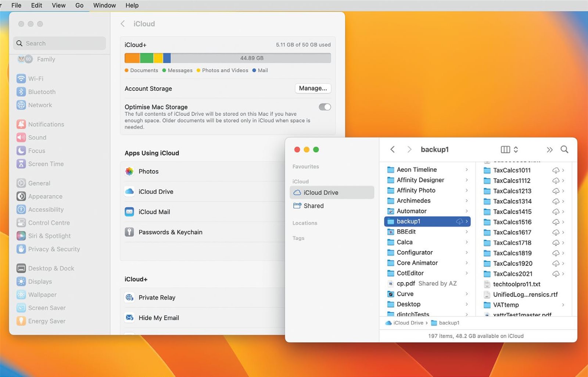Select backup1 folder in Finder column
This screenshot has height=377, width=588.
pos(427,221)
